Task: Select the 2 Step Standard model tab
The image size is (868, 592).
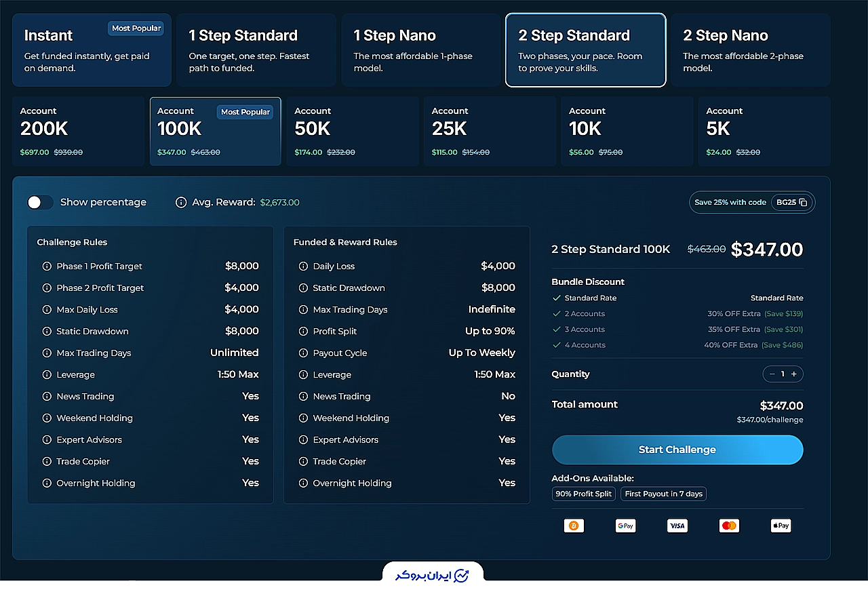Action: click(586, 50)
